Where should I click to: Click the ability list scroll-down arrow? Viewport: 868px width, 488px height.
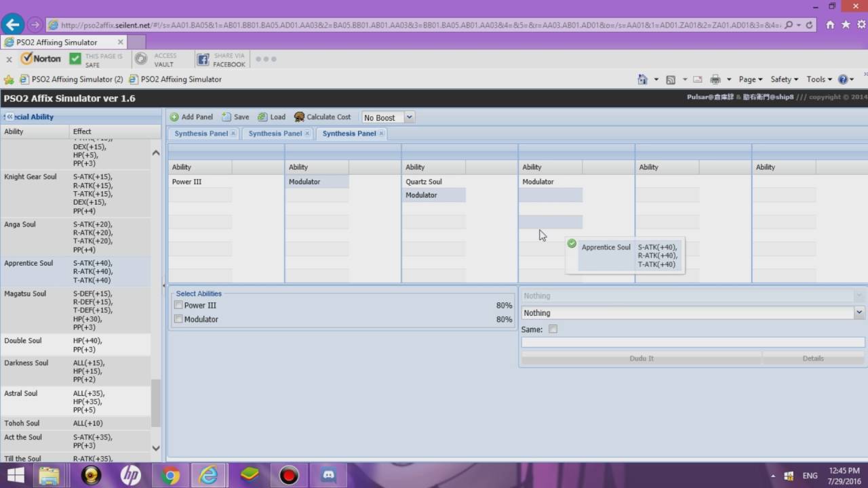[156, 447]
